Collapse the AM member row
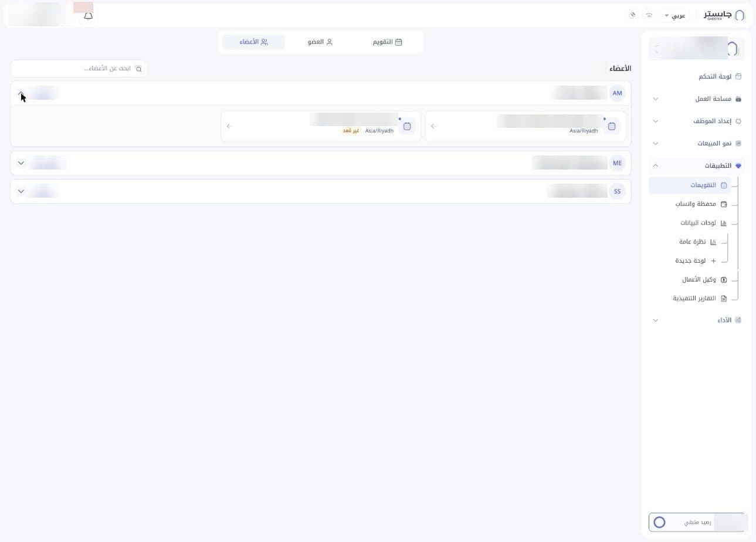Viewport: 756px width, 542px height. coord(21,93)
